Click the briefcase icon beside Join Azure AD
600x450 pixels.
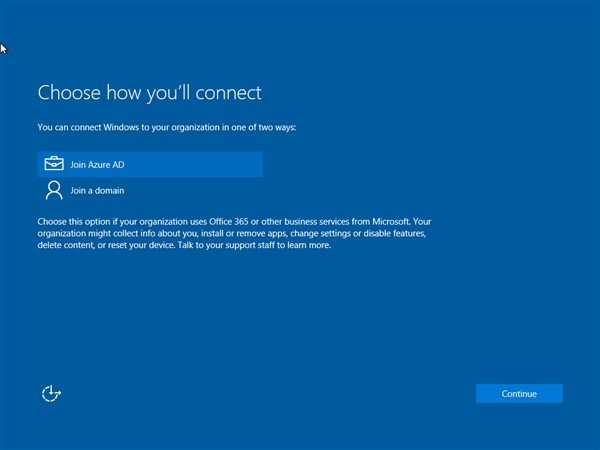(54, 164)
